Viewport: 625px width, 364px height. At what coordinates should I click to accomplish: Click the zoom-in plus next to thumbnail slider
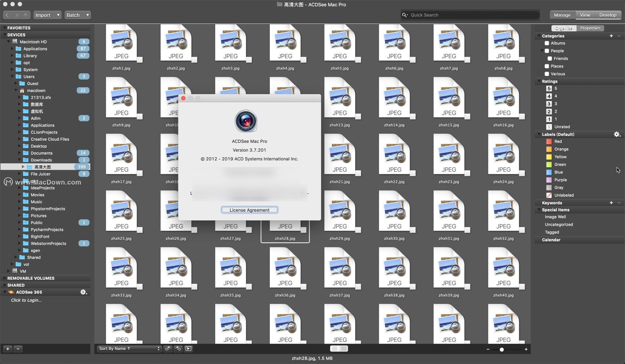click(x=526, y=349)
